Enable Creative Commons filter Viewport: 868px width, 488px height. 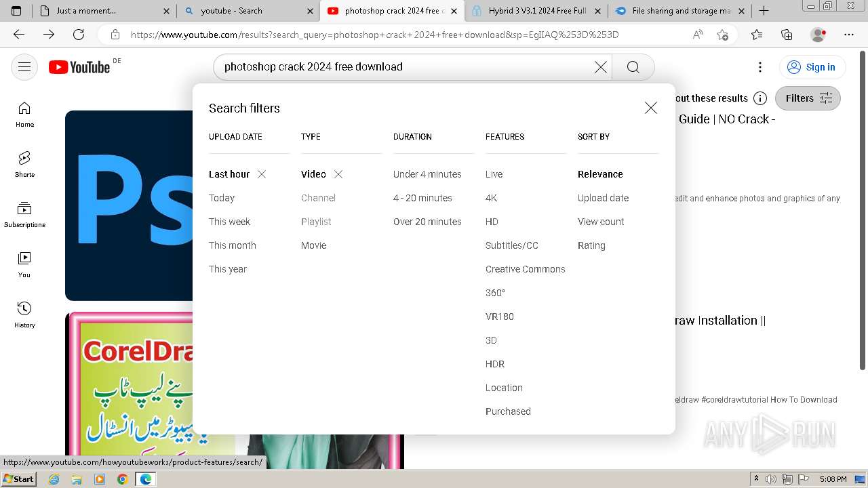coord(526,269)
